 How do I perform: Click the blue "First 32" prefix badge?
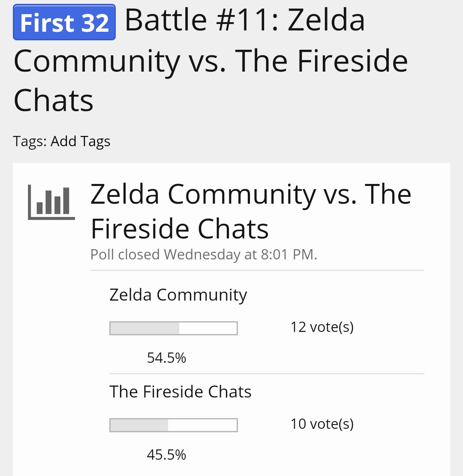(x=64, y=22)
